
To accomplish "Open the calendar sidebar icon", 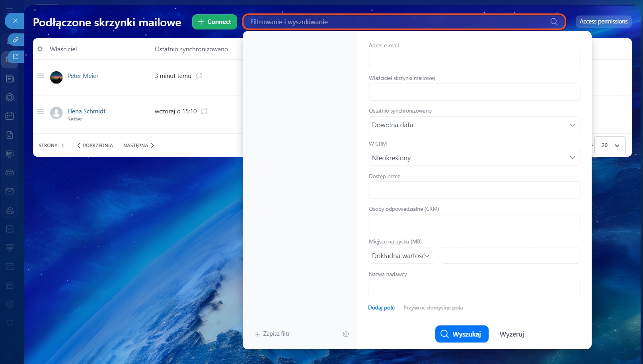I will (x=10, y=116).
